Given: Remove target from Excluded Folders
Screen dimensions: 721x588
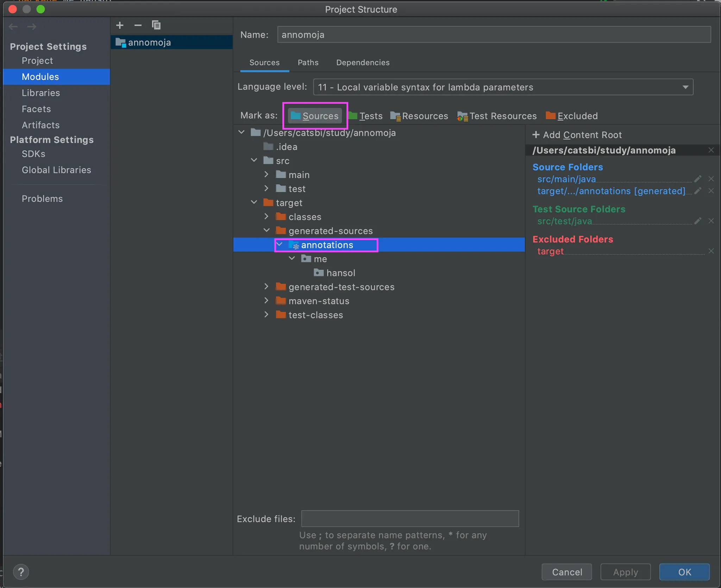Looking at the screenshot, I should 711,251.
